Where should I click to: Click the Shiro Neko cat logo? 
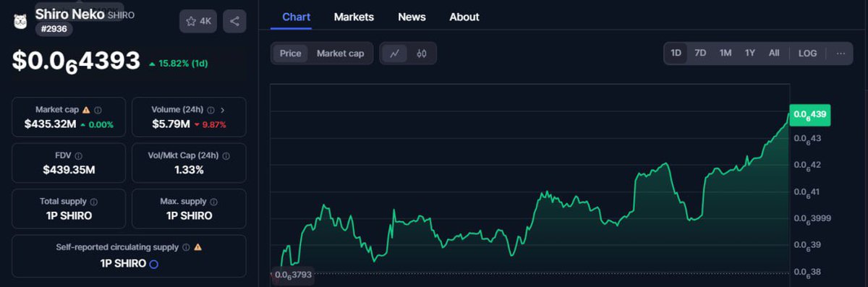point(20,21)
